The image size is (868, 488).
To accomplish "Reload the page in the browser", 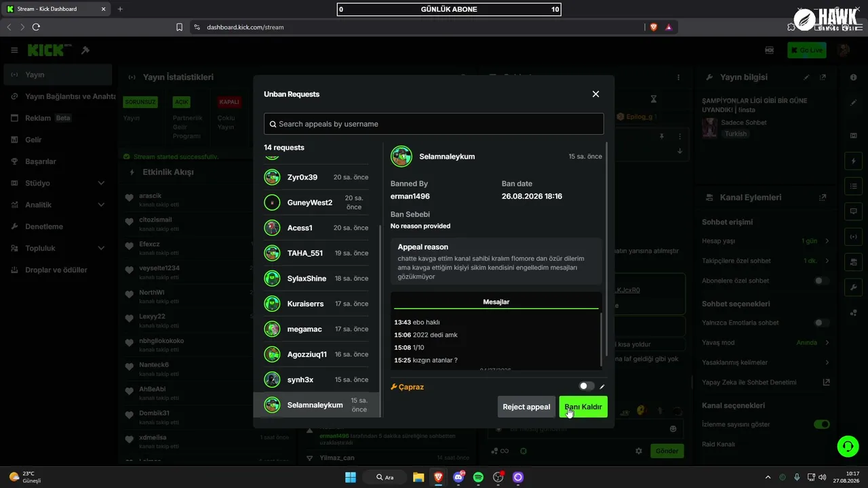I will click(36, 27).
